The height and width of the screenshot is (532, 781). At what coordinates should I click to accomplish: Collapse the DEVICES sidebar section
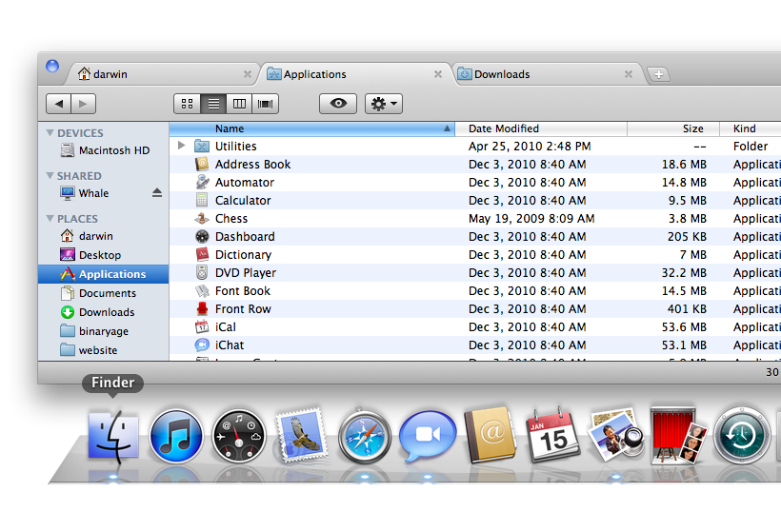coord(50,133)
